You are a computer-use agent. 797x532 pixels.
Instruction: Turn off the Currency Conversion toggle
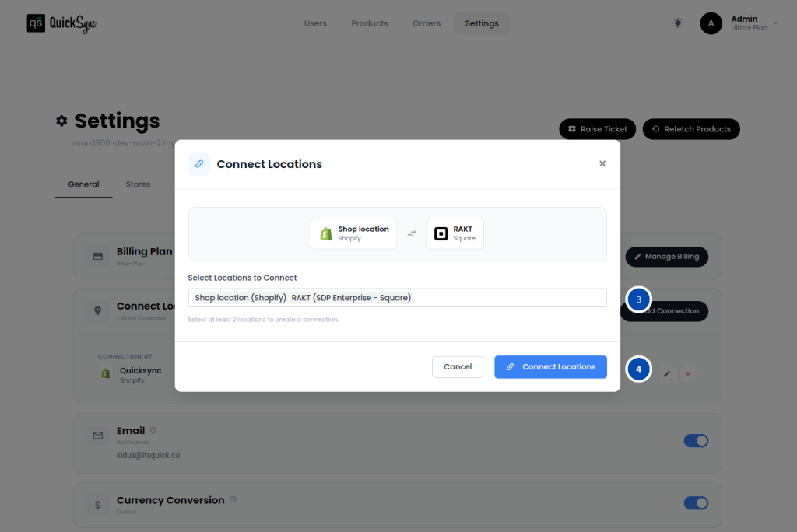tap(695, 503)
